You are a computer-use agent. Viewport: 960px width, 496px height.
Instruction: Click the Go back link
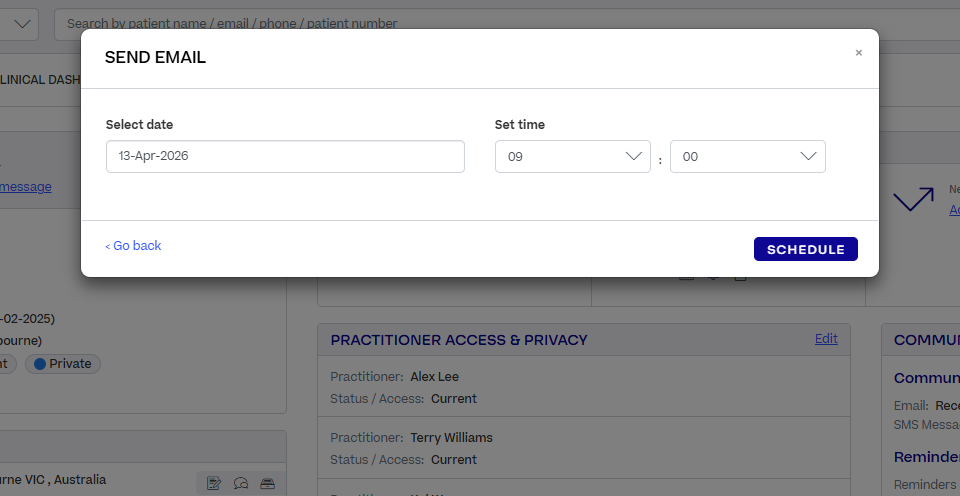[x=133, y=246]
